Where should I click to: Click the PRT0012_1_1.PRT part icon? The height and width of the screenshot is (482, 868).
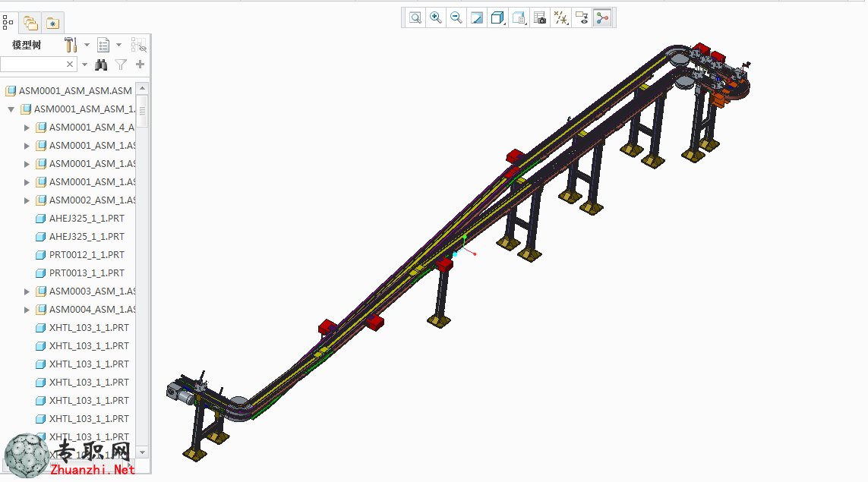40,254
